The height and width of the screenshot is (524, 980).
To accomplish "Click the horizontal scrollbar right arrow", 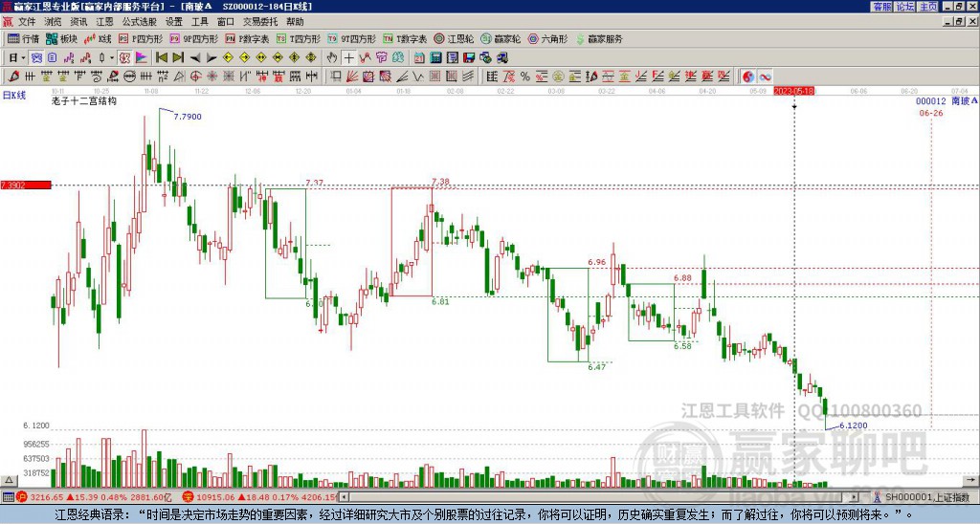I will pos(855,497).
